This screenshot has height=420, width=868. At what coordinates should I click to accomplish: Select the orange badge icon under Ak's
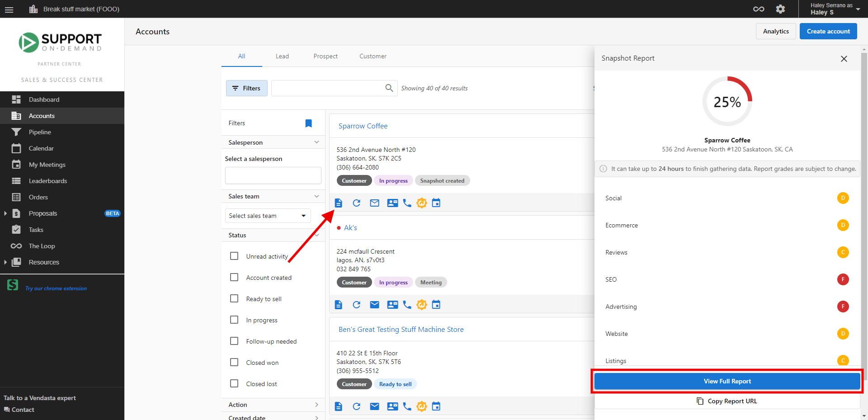pos(421,304)
